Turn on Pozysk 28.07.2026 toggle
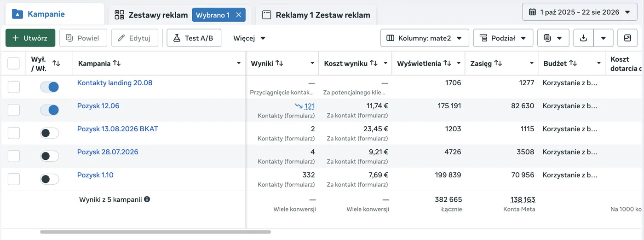Viewport: 644px width, 240px height. click(x=50, y=156)
